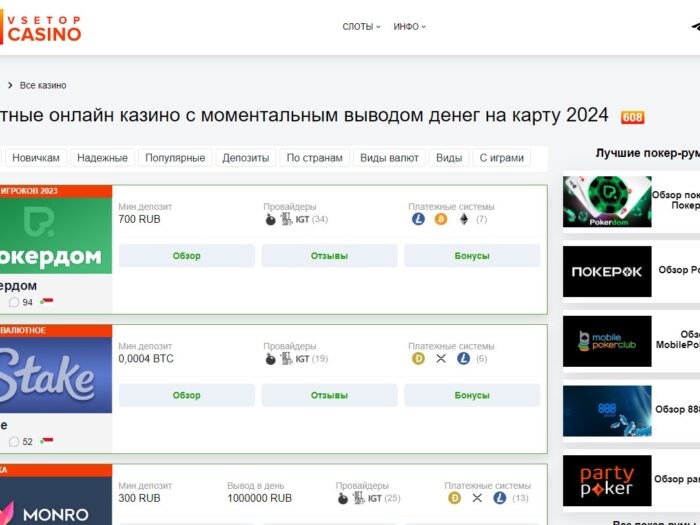The height and width of the screenshot is (525, 700).
Task: Click the comments bubble icon with 52
Action: [x=14, y=442]
